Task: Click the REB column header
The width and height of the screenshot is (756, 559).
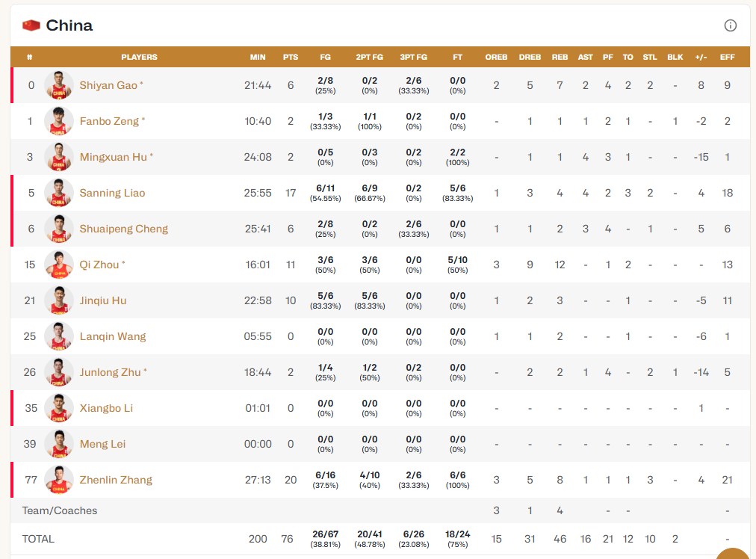Action: pyautogui.click(x=560, y=57)
